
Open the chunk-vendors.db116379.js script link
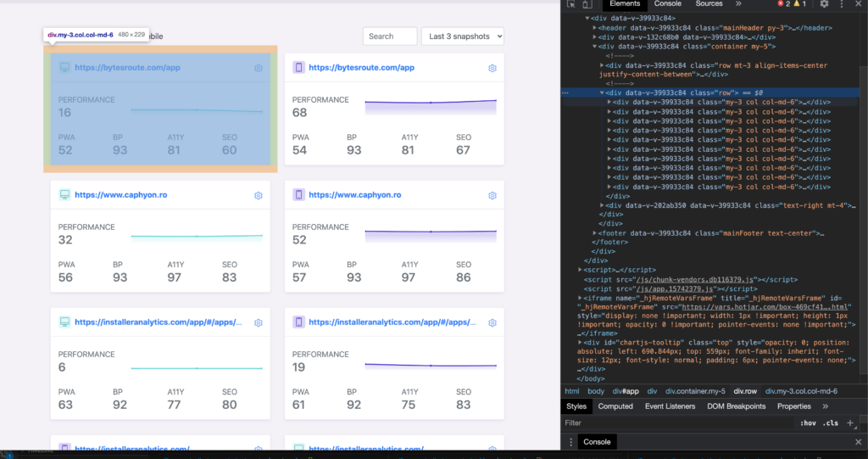pos(694,280)
